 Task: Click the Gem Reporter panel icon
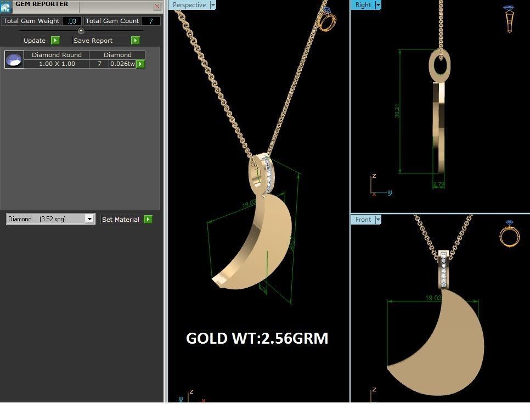pyautogui.click(x=6, y=6)
